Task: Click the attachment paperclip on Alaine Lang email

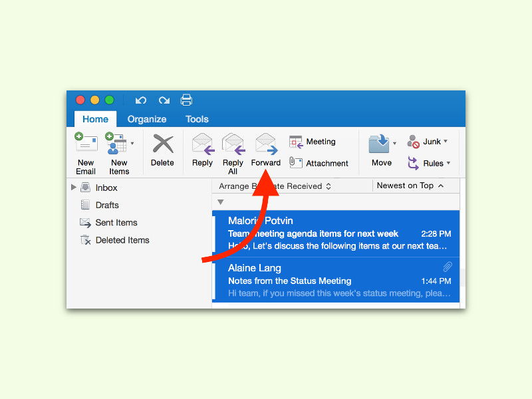Action: tap(448, 267)
